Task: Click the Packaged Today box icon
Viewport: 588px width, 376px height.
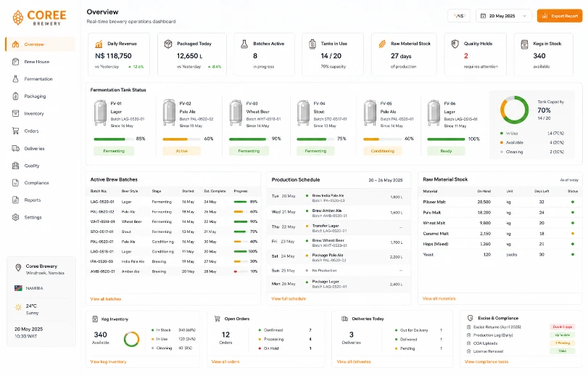Action: click(168, 44)
